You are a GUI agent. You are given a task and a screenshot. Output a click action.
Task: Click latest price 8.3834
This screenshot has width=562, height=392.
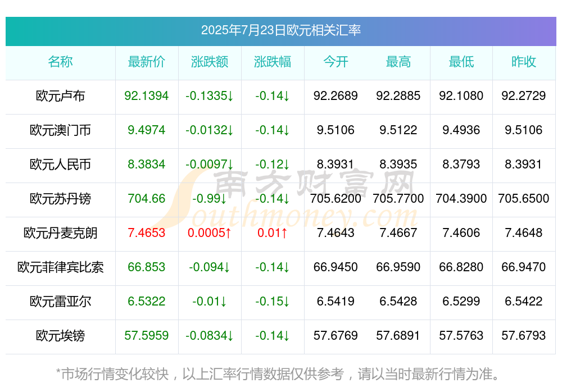tap(146, 165)
